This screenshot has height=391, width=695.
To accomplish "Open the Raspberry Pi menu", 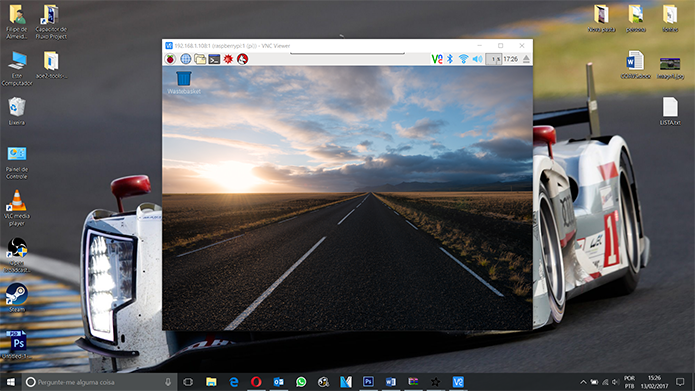I will click(x=170, y=59).
